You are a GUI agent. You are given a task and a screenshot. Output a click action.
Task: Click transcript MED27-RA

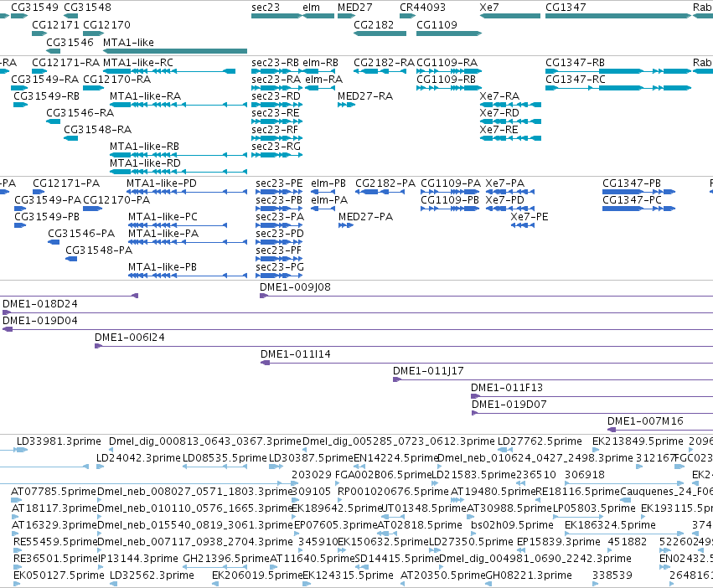click(347, 105)
